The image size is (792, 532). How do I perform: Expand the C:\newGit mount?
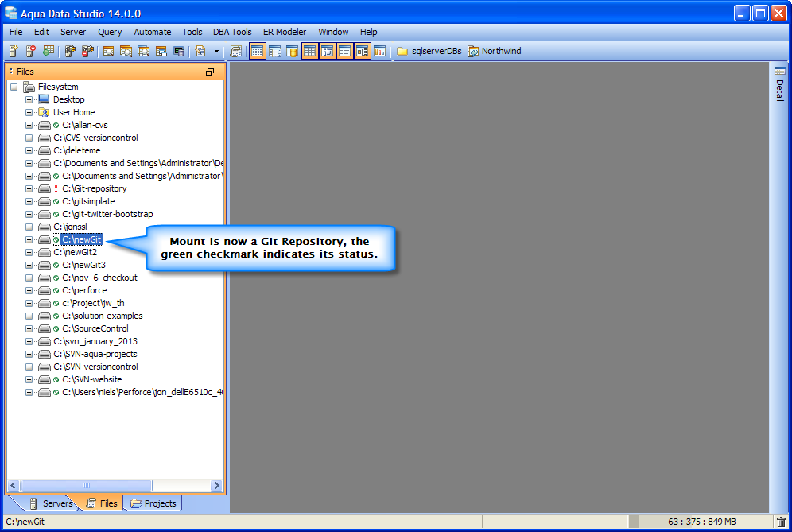[x=29, y=240]
